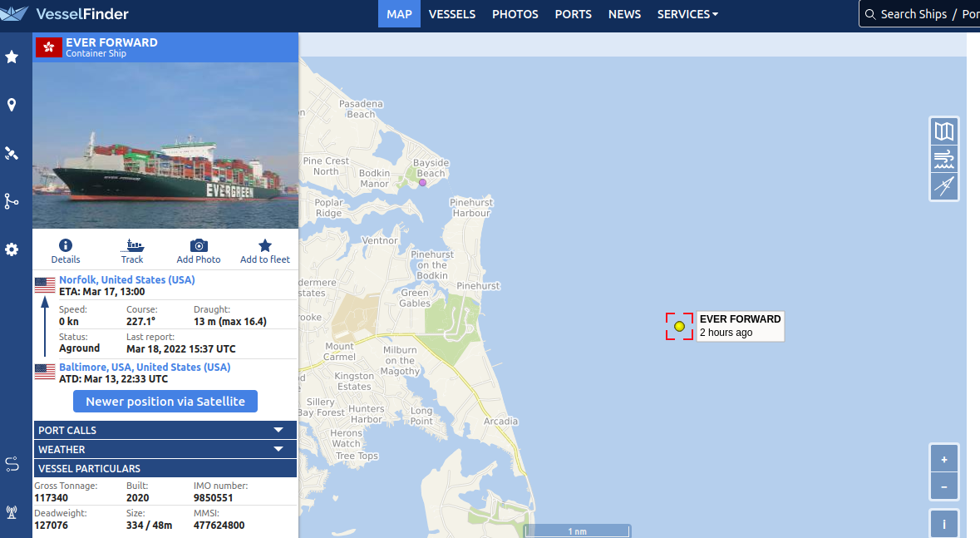Open Norfolk, United States destination link

click(127, 279)
